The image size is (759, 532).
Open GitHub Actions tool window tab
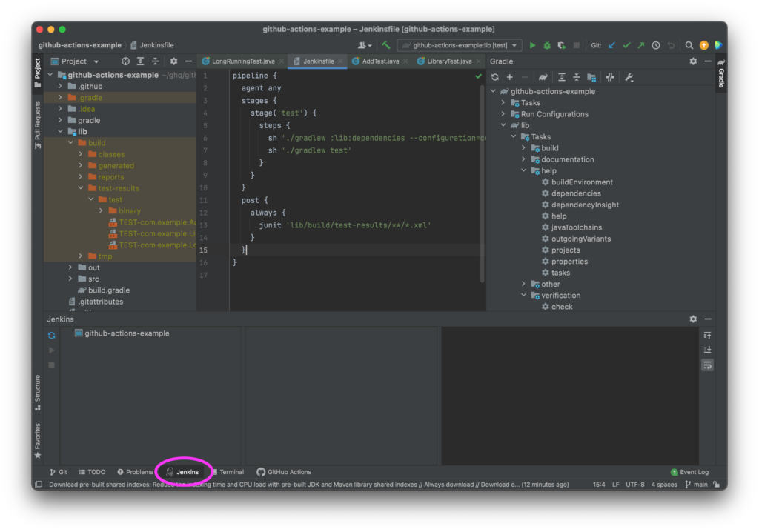pyautogui.click(x=284, y=472)
